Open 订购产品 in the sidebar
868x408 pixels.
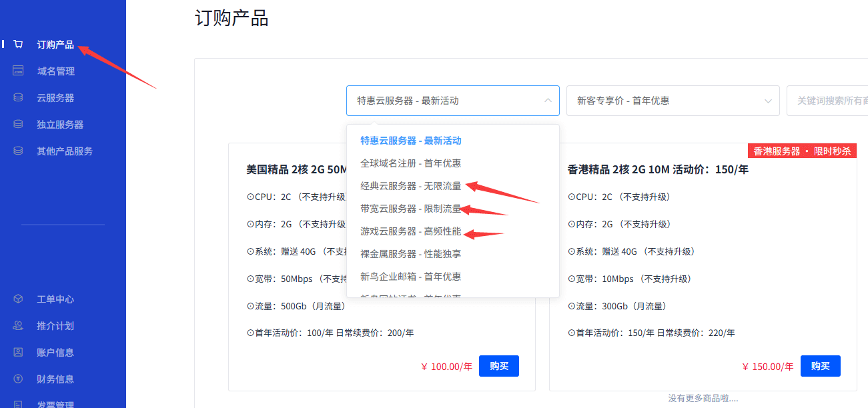[x=55, y=45]
